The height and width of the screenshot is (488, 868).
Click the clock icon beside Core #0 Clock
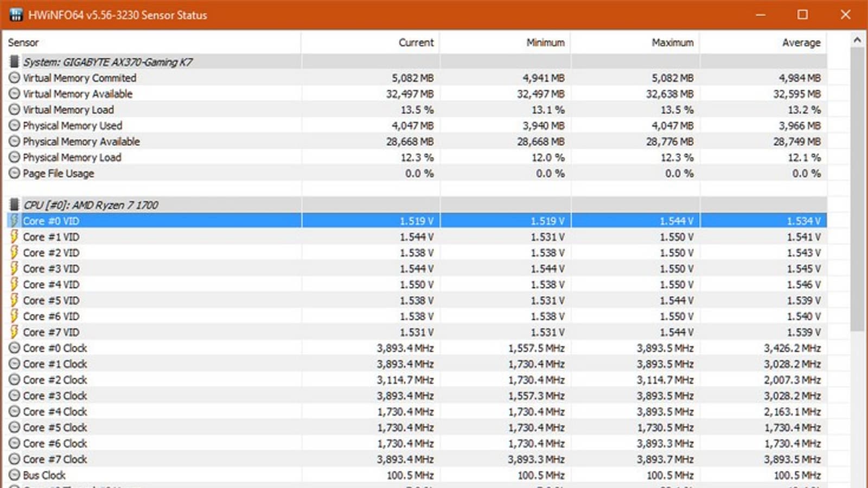15,348
